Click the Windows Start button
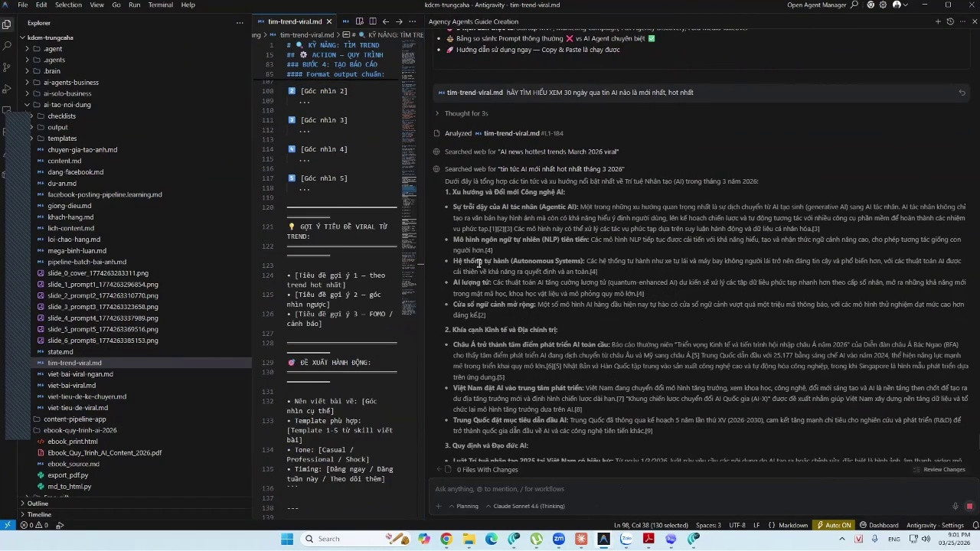The width and height of the screenshot is (980, 551). point(287,539)
